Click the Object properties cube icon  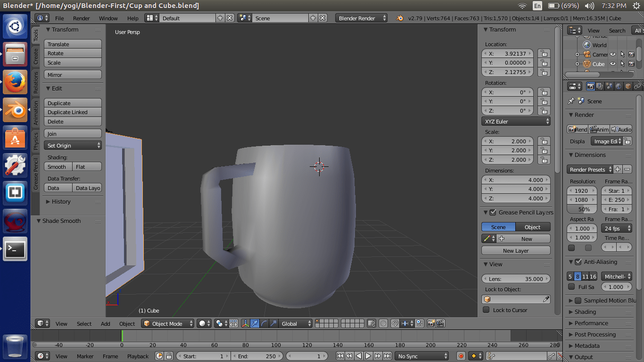click(x=628, y=87)
